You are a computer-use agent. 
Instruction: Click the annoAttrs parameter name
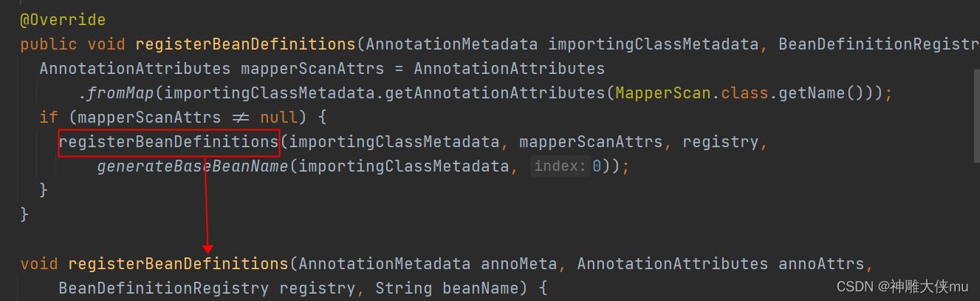pyautogui.click(x=821, y=264)
